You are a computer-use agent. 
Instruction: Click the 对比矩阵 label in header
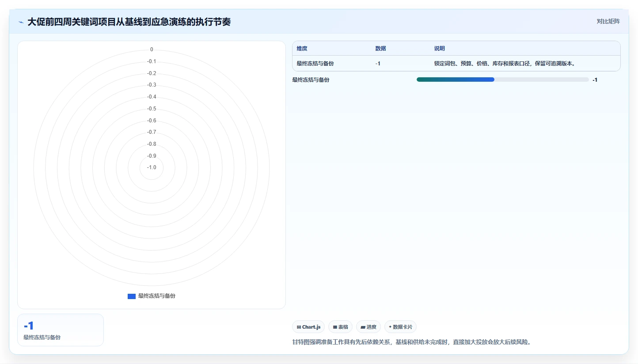(608, 21)
